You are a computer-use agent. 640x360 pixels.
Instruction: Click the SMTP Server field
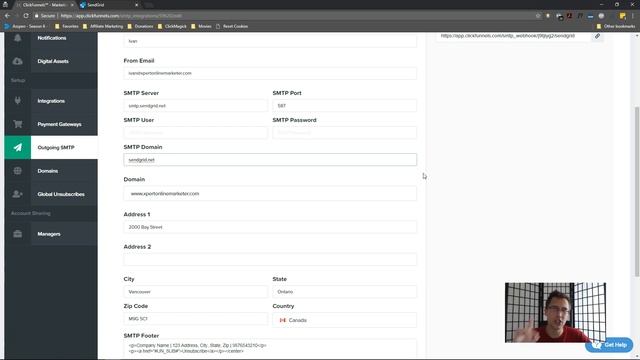pos(196,106)
